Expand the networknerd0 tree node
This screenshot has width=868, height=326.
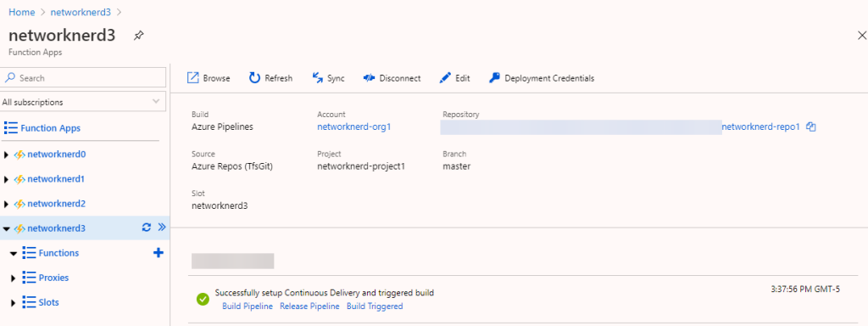tap(6, 155)
